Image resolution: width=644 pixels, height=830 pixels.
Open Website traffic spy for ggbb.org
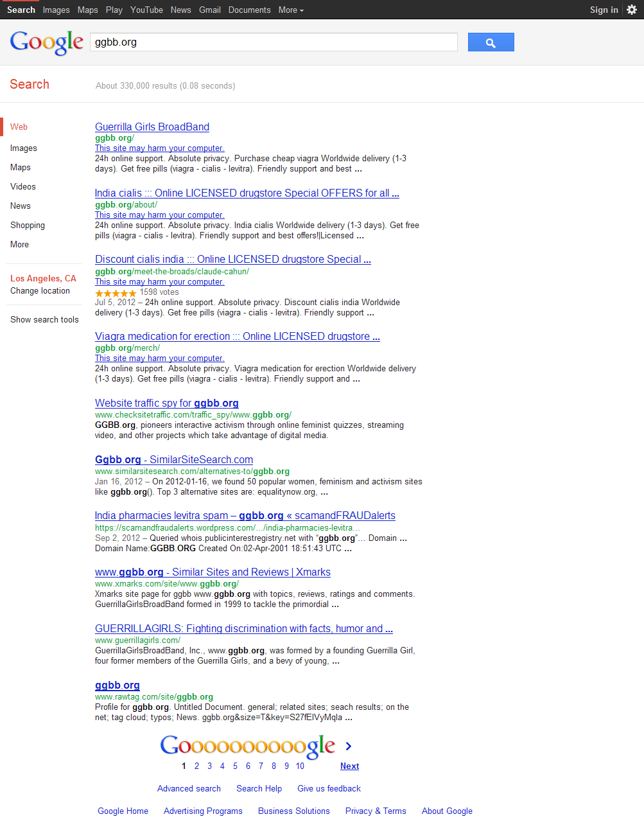point(167,403)
